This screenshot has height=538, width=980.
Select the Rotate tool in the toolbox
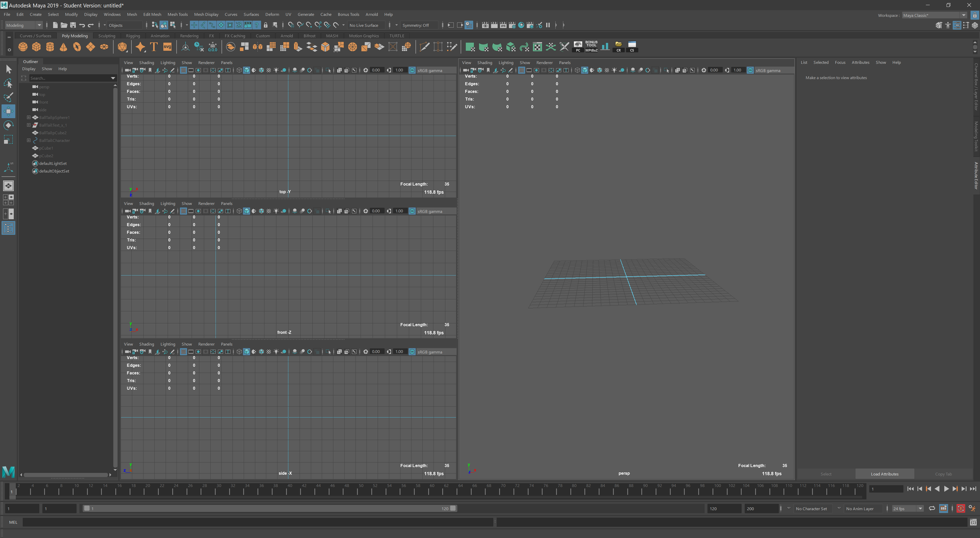click(8, 125)
